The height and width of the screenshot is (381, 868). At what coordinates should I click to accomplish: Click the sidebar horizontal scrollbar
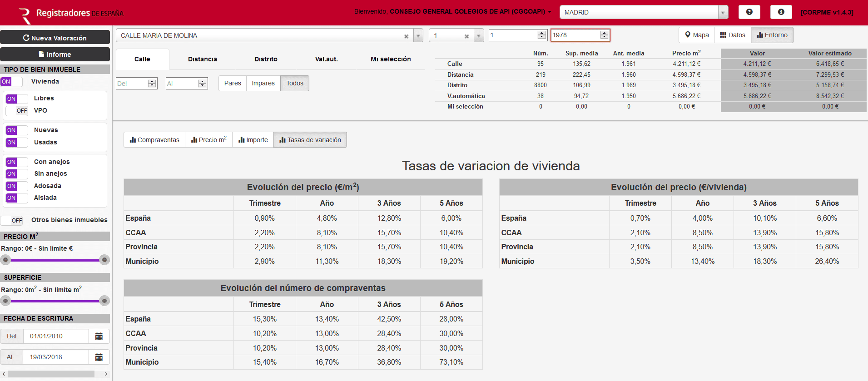[x=51, y=374]
